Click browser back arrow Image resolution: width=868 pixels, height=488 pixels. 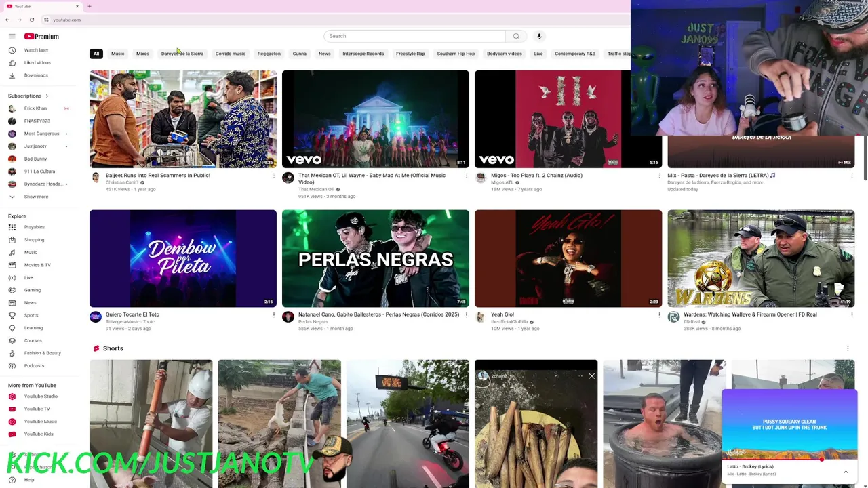pos(7,20)
